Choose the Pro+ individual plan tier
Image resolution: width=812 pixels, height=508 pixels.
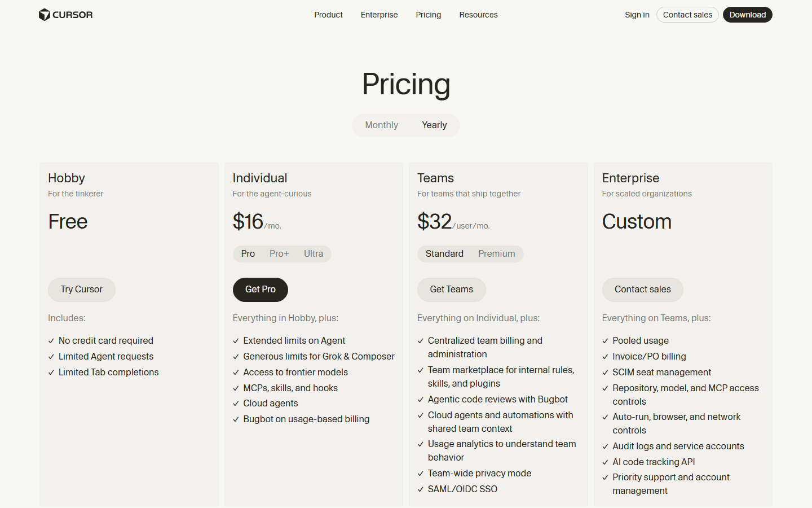click(279, 254)
